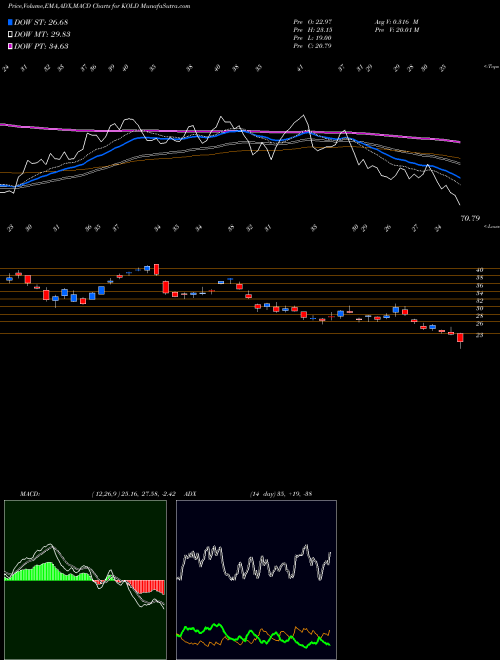Click the 'Pre L: 19.60' value
The height and width of the screenshot is (660, 500).
tap(314, 38)
